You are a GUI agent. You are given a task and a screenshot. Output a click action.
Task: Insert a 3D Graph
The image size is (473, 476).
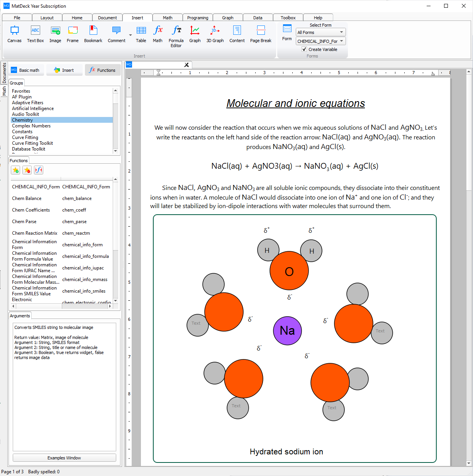215,34
